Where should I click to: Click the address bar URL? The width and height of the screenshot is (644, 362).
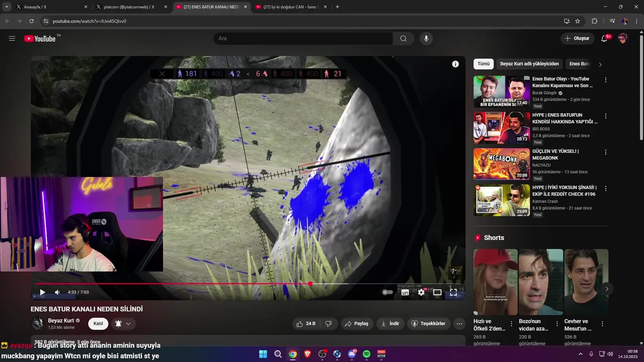[89, 21]
